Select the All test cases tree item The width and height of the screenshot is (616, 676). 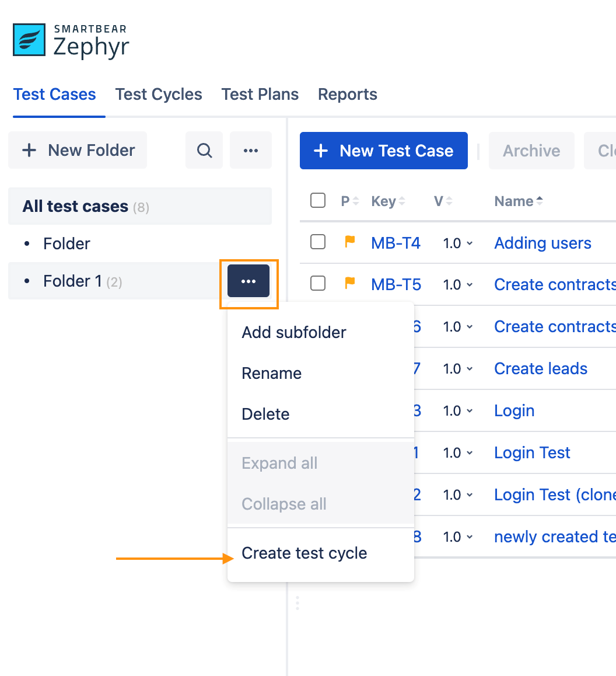click(75, 207)
